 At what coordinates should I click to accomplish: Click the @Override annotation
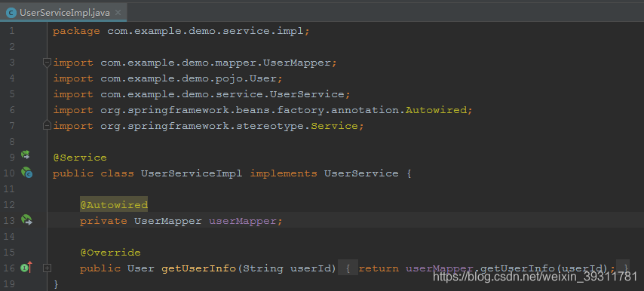(111, 253)
